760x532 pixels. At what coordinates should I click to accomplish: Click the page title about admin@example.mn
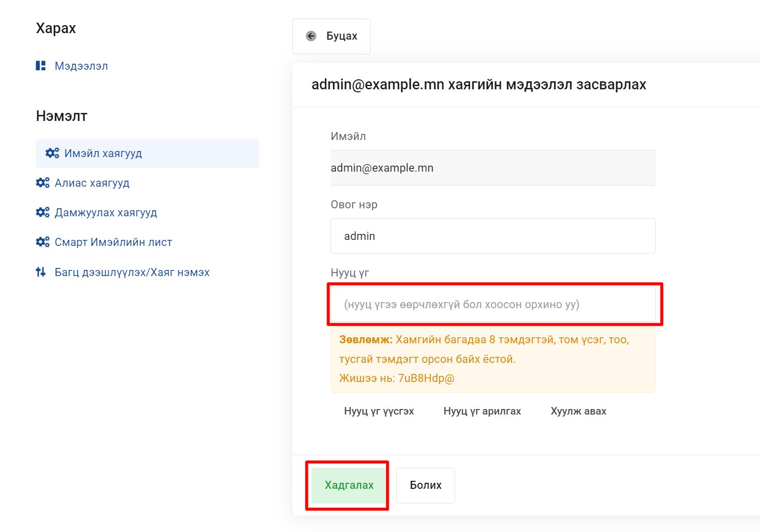click(479, 84)
